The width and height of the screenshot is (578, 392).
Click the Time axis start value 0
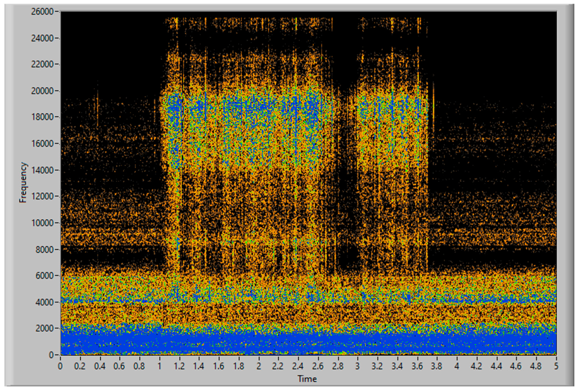pyautogui.click(x=61, y=366)
